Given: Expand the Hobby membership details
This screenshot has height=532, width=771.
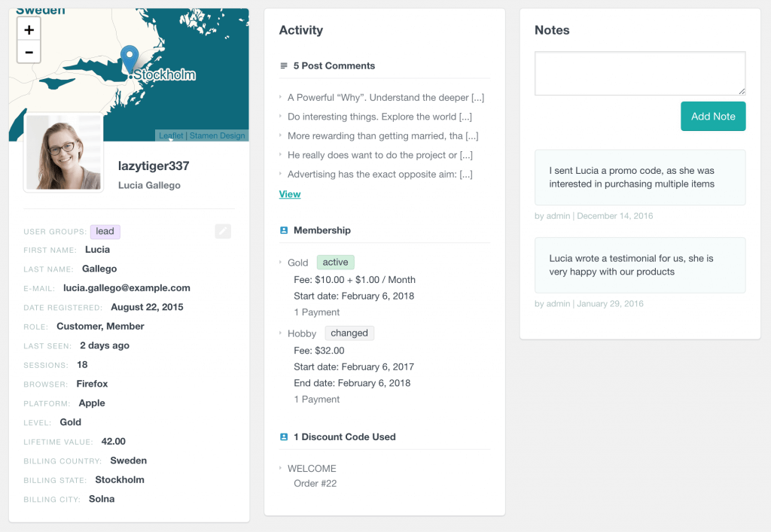Looking at the screenshot, I should [x=302, y=333].
